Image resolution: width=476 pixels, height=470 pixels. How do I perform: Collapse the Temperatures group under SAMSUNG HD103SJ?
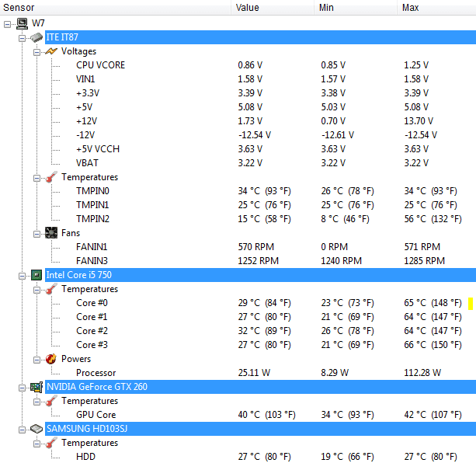click(36, 444)
